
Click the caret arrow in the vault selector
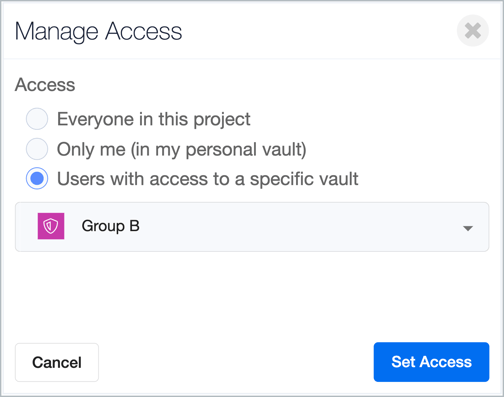tap(468, 228)
